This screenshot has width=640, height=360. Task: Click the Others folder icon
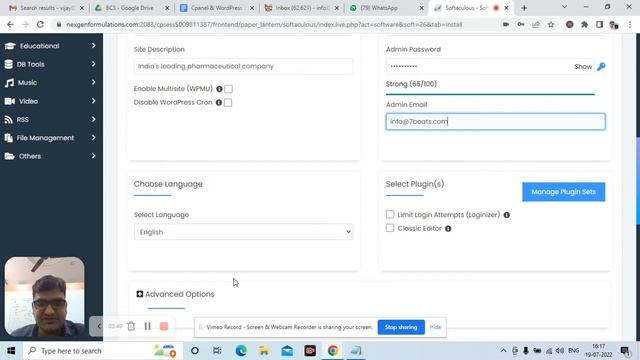pos(9,156)
